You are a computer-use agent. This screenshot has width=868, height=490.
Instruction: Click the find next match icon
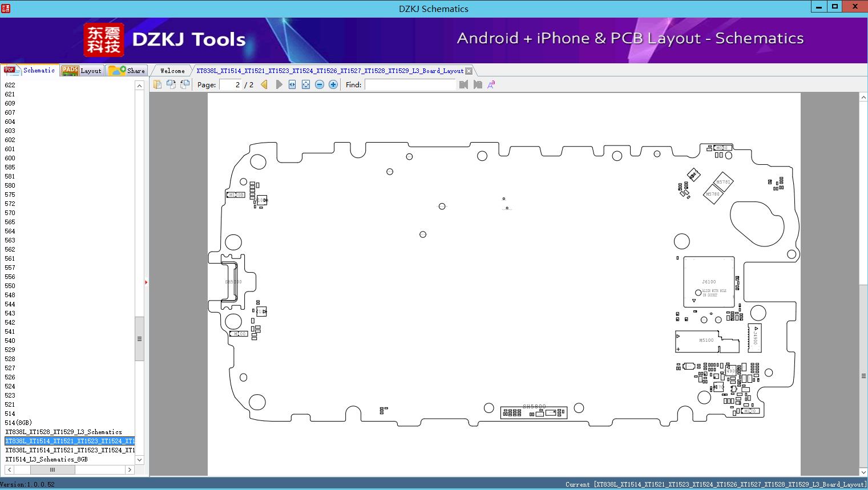pos(478,84)
